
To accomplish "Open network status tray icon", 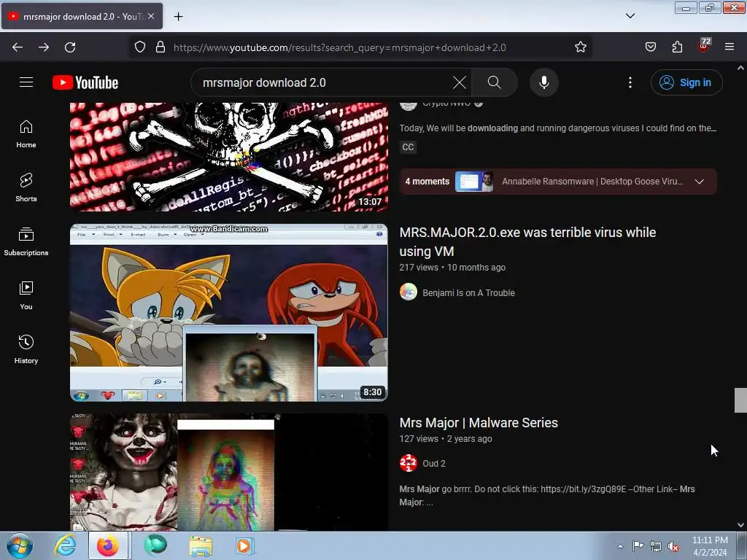I will coord(656,547).
